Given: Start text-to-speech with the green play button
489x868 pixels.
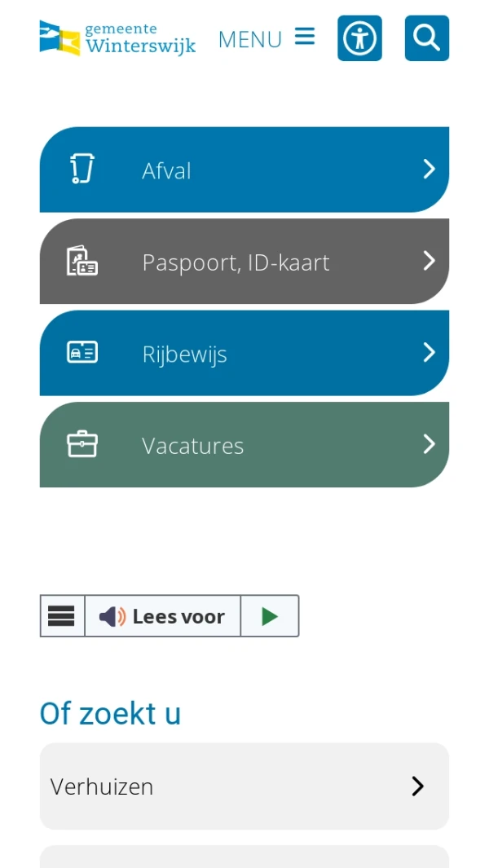Looking at the screenshot, I should point(269,616).
